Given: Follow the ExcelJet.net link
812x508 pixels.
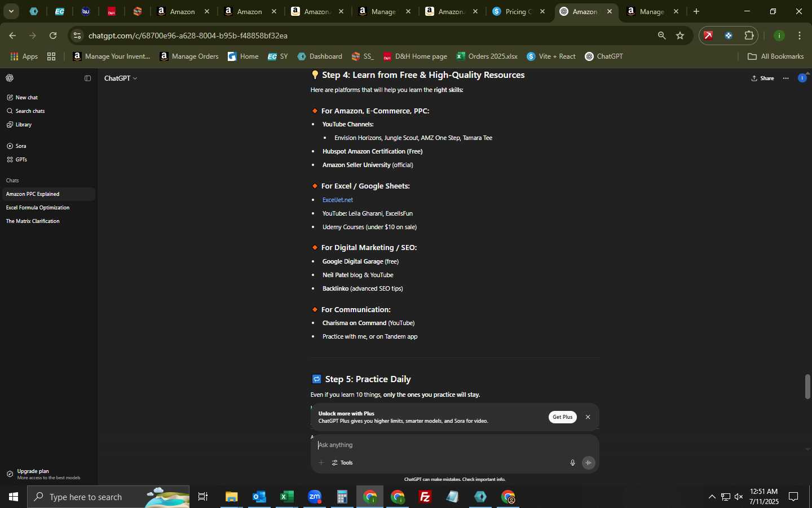Looking at the screenshot, I should [x=338, y=200].
